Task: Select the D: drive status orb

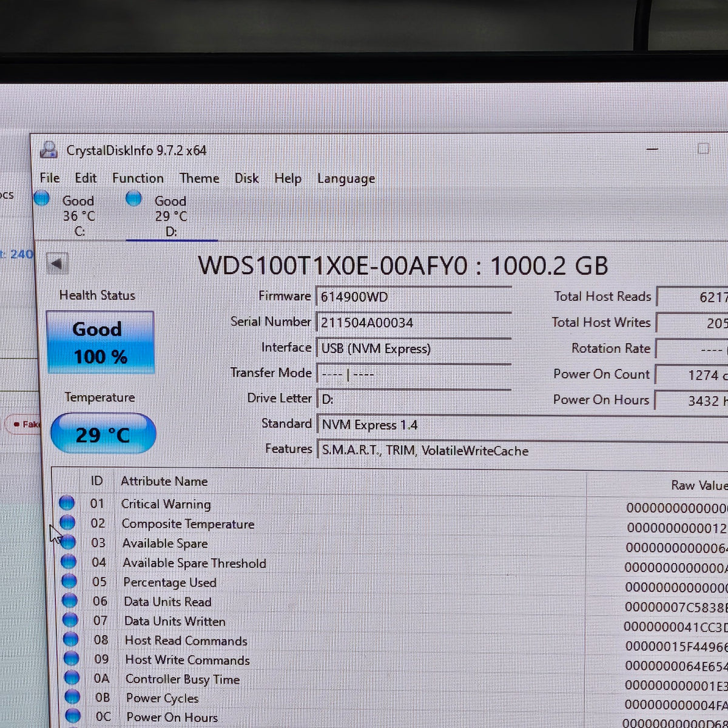Action: click(x=134, y=198)
